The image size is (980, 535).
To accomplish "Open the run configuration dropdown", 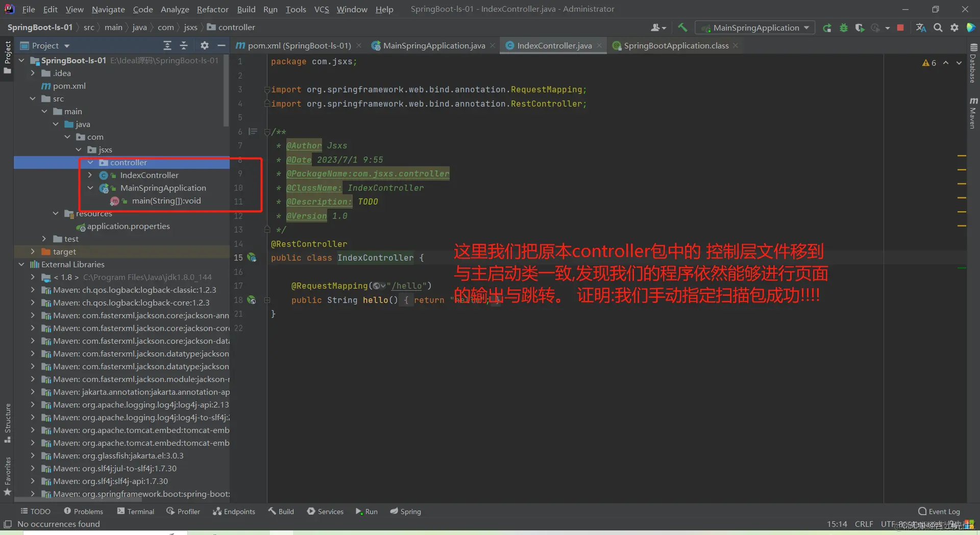I will [755, 28].
